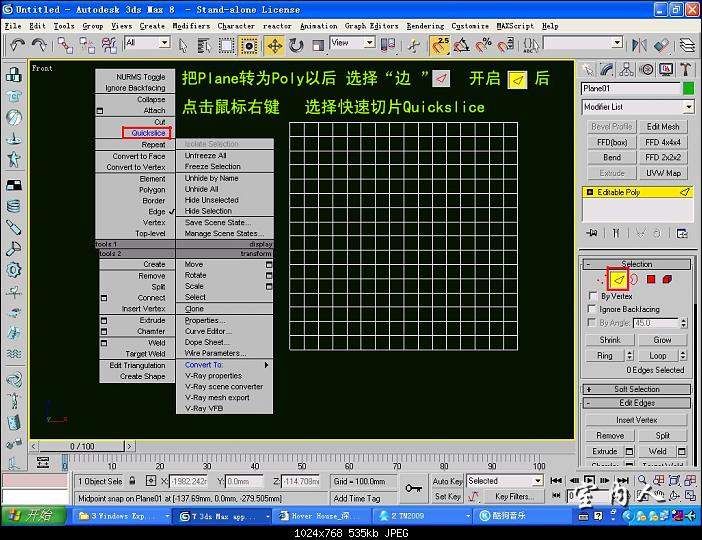Switch to Polygon sub-object selection icon
Screen dimensions: 702x540
(650, 279)
